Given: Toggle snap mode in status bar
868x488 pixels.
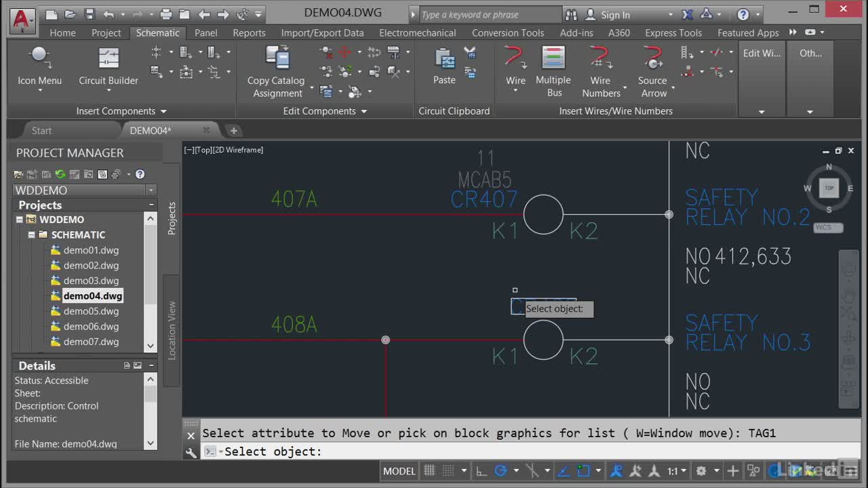Looking at the screenshot, I should (447, 470).
